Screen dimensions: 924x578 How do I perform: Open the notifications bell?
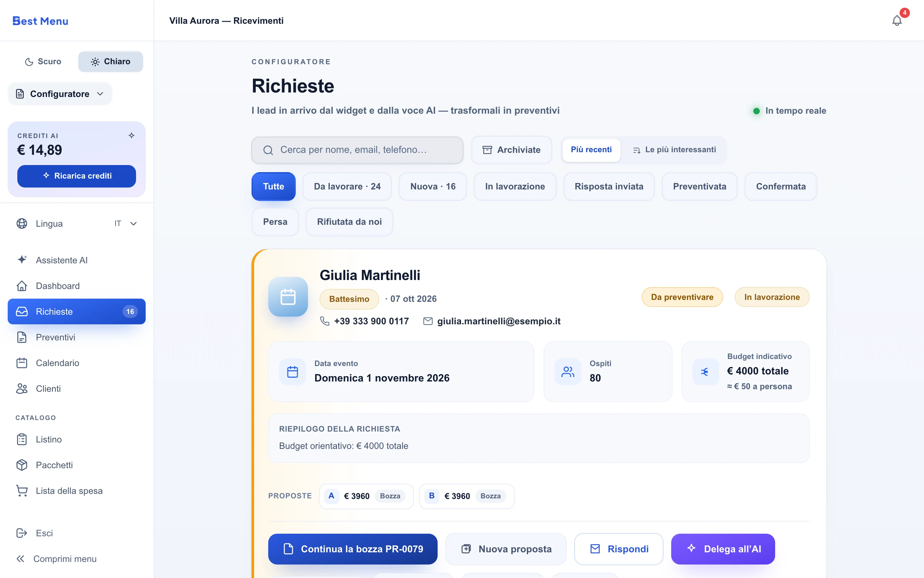[896, 20]
